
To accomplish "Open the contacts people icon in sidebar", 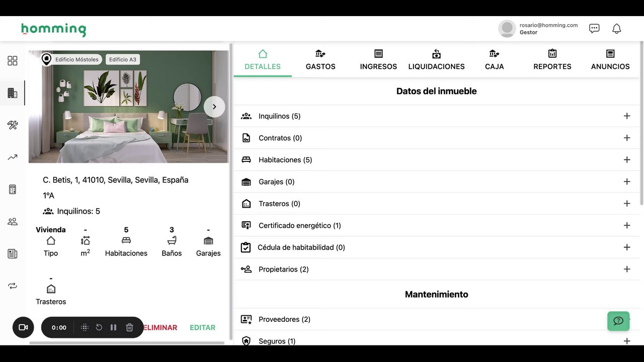I will pyautogui.click(x=13, y=222).
